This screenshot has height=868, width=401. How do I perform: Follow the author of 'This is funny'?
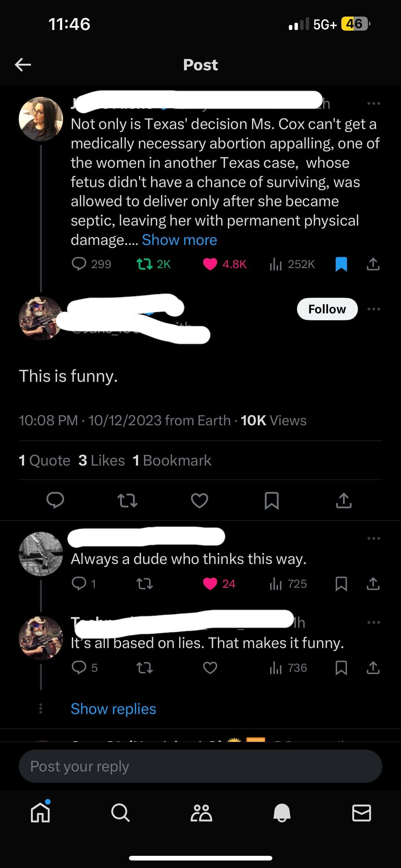click(327, 309)
